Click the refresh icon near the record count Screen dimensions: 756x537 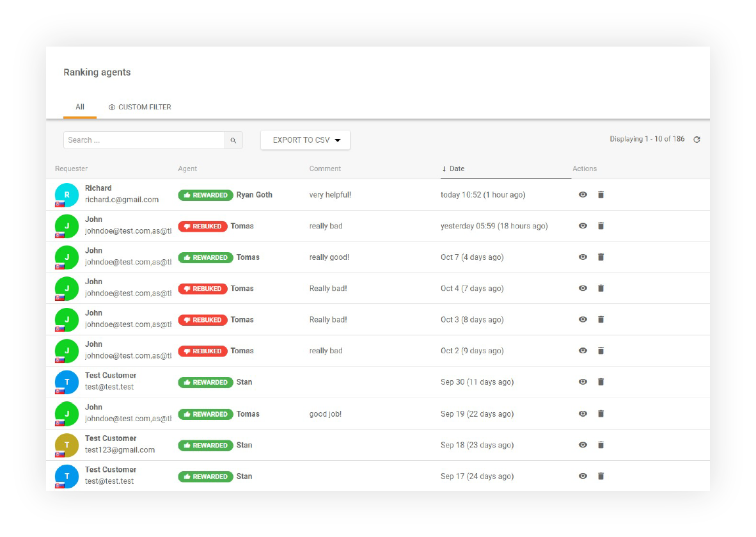pyautogui.click(x=697, y=139)
